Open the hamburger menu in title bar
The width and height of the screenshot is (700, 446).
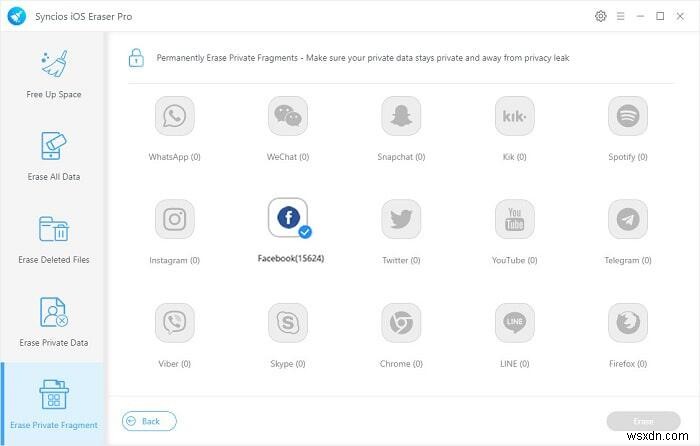tap(621, 17)
